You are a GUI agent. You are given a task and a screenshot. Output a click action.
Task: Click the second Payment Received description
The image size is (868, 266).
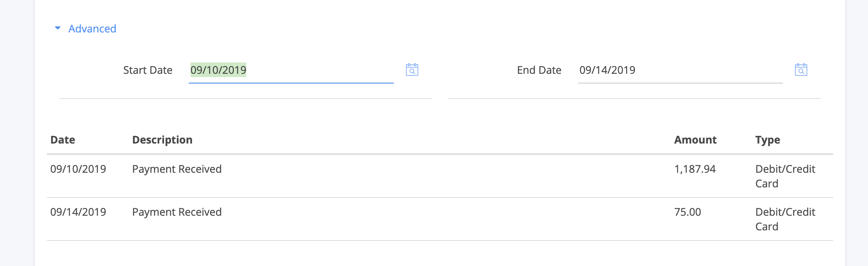(177, 212)
